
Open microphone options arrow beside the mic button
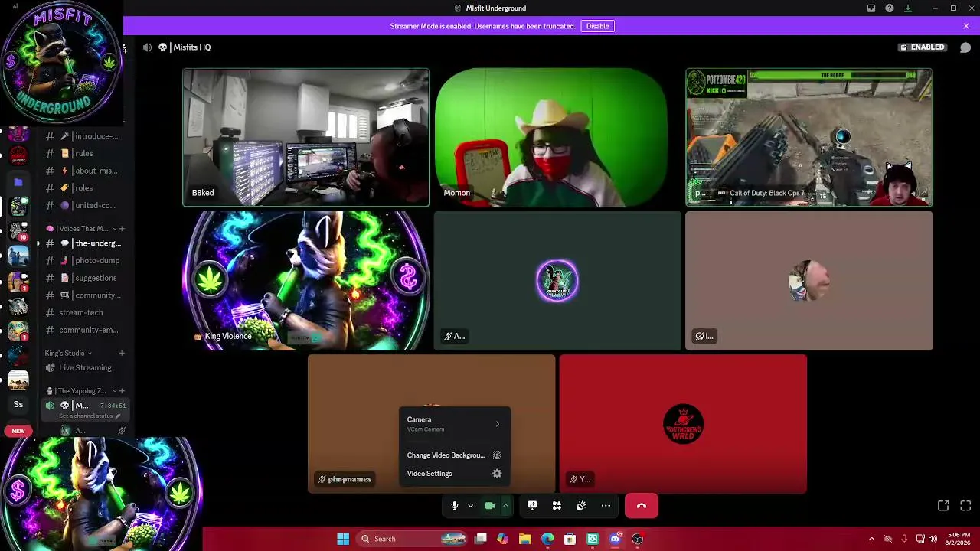470,506
